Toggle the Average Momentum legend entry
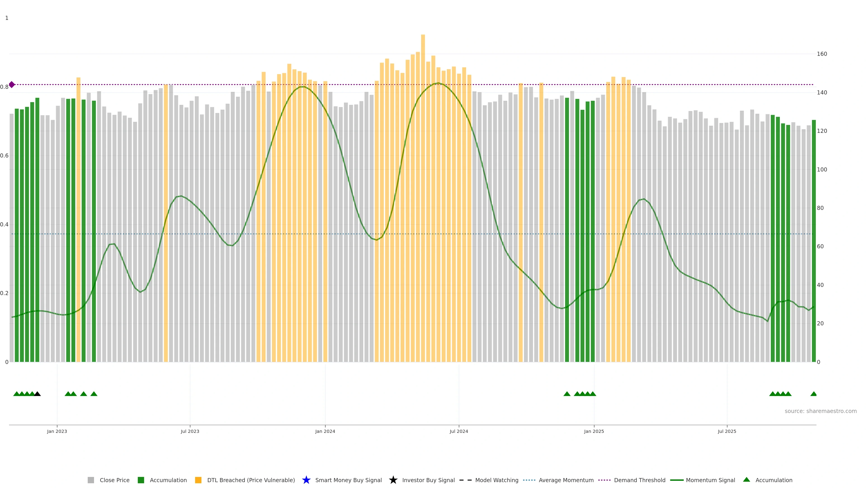The width and height of the screenshot is (868, 488). 566,480
